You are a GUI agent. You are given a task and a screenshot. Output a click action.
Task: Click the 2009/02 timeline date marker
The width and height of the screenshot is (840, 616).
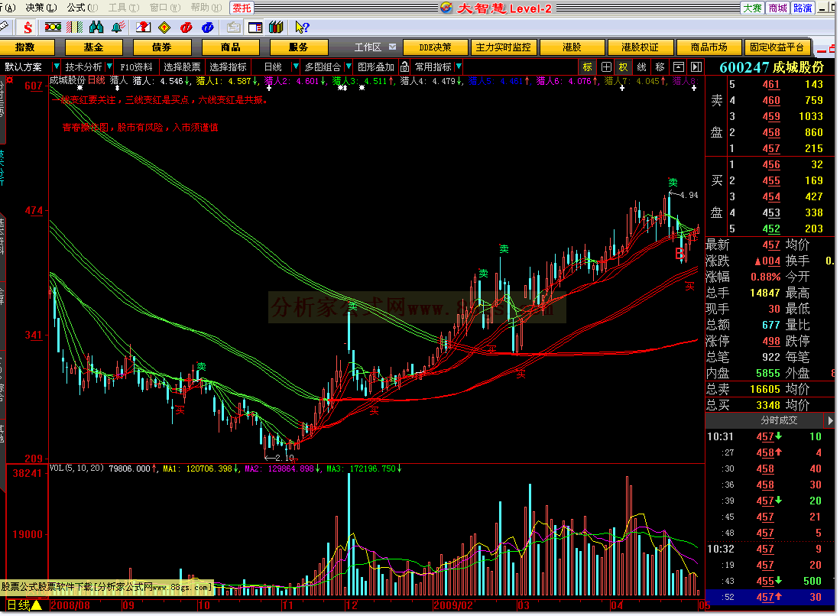[453, 605]
